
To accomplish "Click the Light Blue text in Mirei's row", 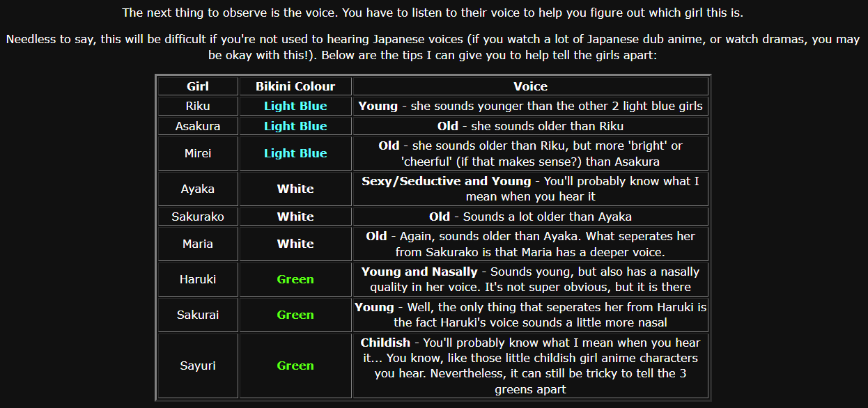I will pos(295,153).
